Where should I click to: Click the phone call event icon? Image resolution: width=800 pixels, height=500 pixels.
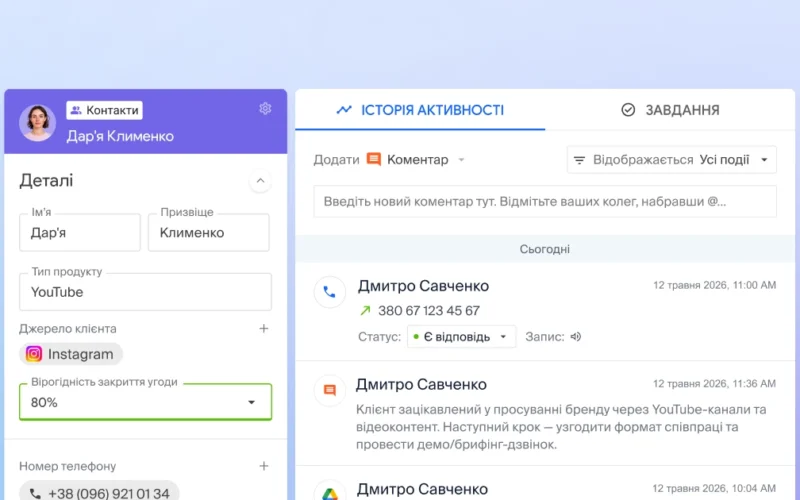[330, 292]
